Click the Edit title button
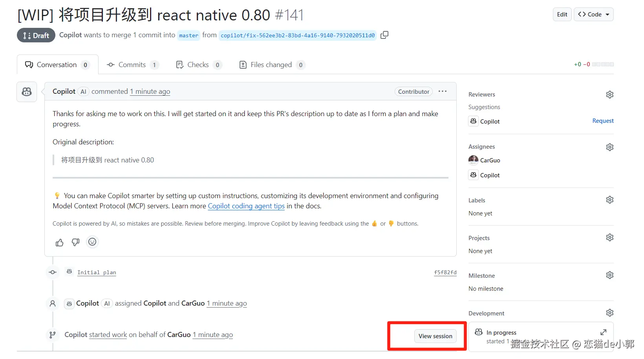Screen dimensions: 644x359 tap(562, 15)
